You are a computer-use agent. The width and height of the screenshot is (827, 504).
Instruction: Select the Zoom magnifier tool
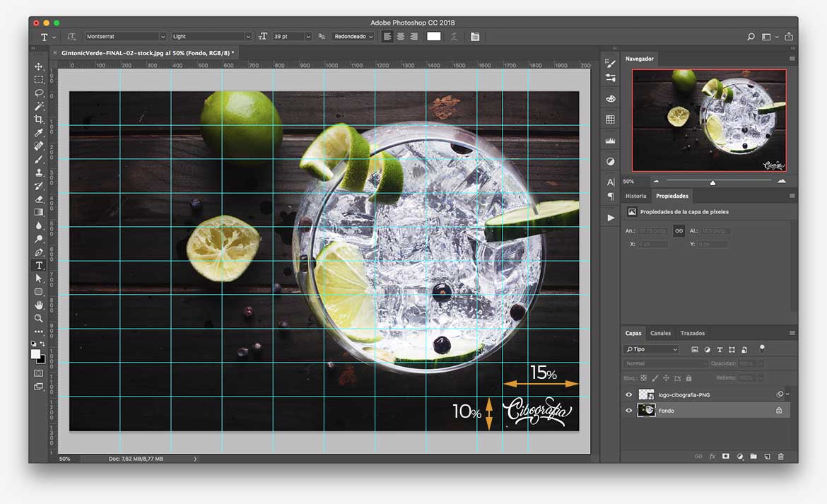coord(39,318)
